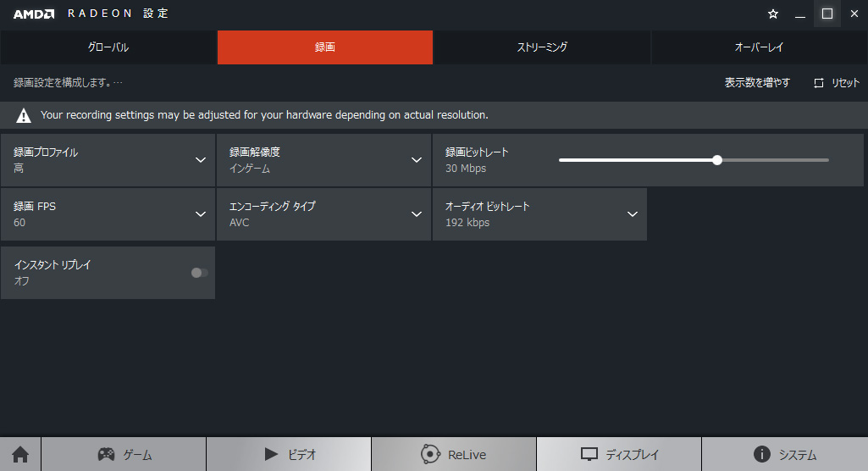Image resolution: width=868 pixels, height=471 pixels.
Task: Open the システム section in bottom bar
Action: [784, 454]
